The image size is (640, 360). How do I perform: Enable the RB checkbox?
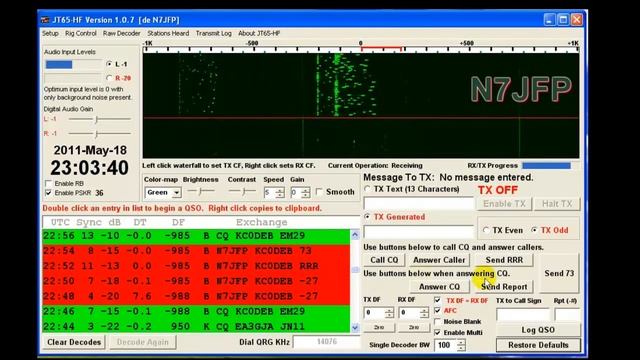click(x=49, y=183)
